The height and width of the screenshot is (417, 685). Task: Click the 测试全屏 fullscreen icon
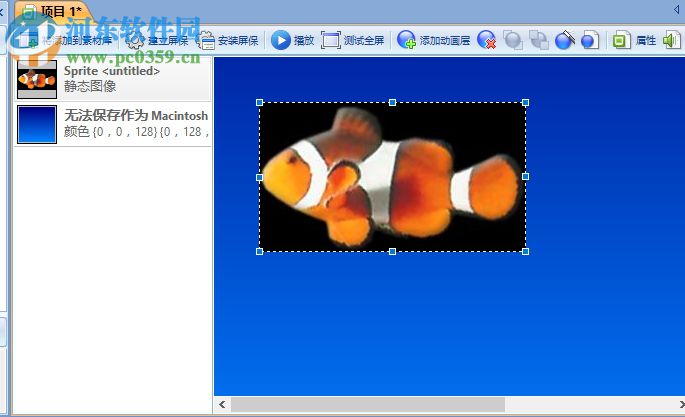(x=331, y=41)
